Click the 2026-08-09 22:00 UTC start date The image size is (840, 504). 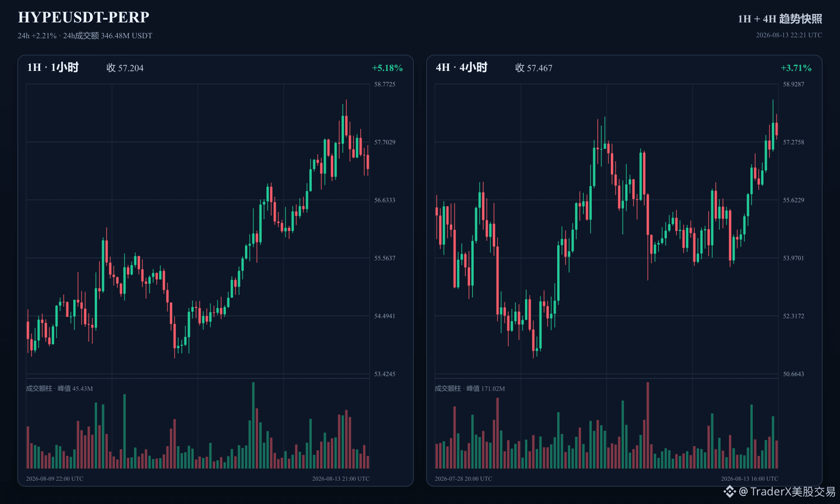click(55, 478)
